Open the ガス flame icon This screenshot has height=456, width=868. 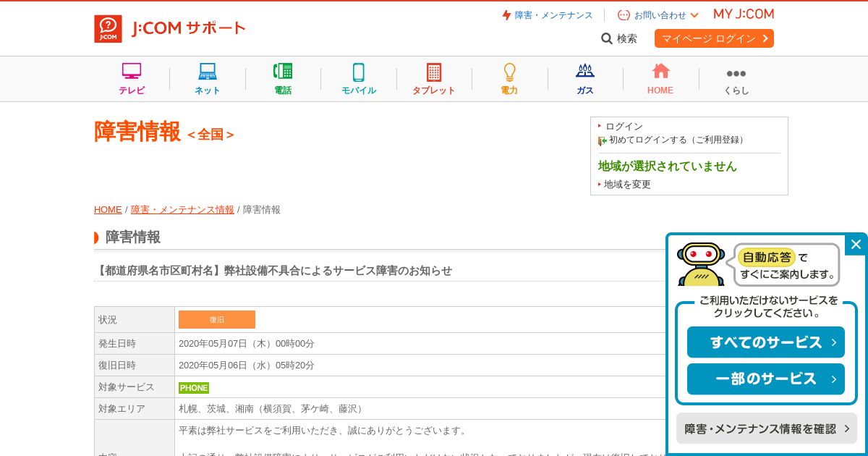click(585, 71)
